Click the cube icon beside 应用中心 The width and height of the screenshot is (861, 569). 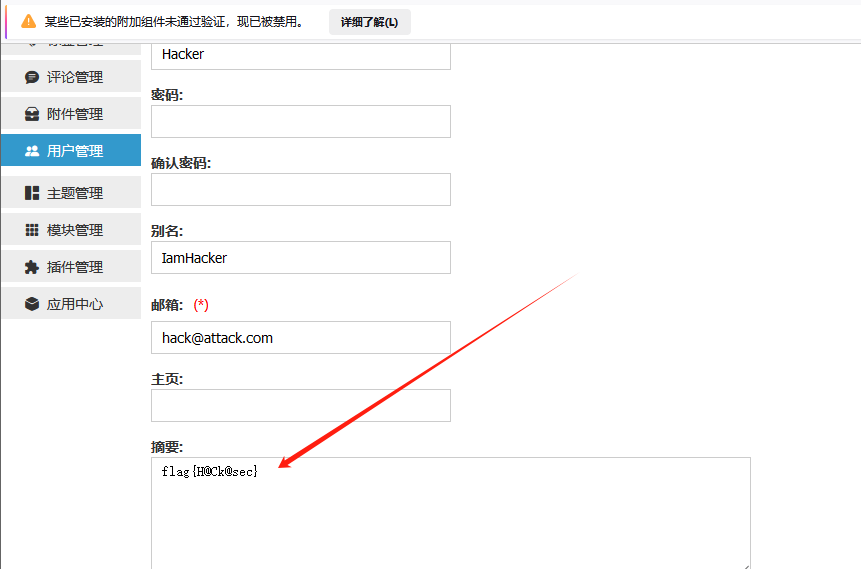click(32, 304)
